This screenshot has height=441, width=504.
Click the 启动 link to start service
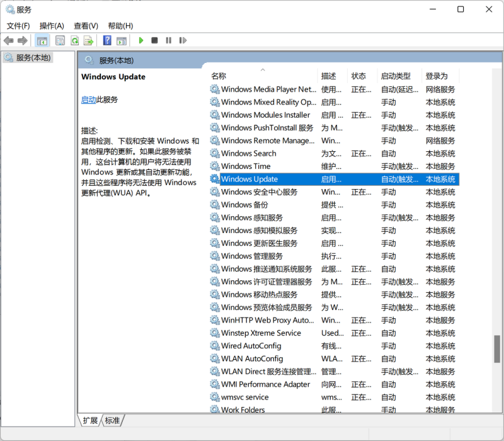(x=88, y=100)
